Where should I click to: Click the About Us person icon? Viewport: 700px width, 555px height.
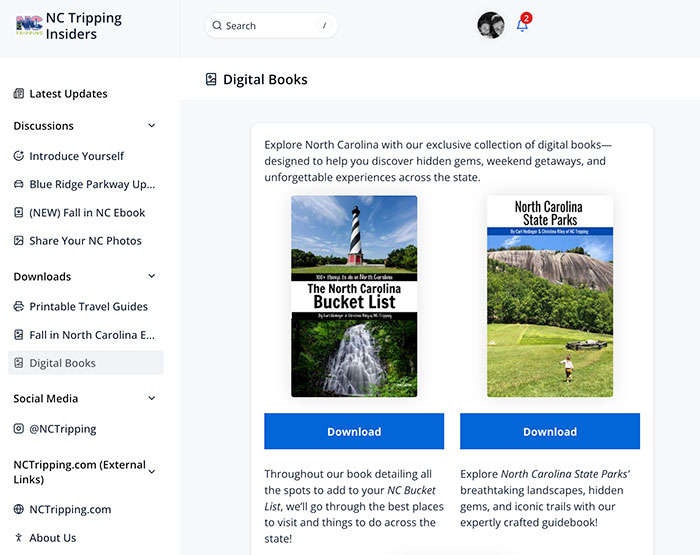(x=19, y=538)
